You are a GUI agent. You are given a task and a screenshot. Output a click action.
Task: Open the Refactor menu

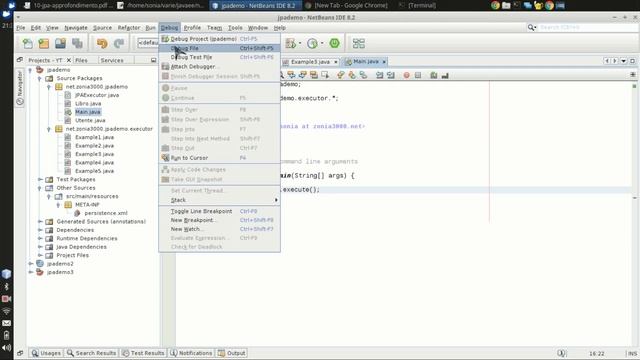click(129, 28)
